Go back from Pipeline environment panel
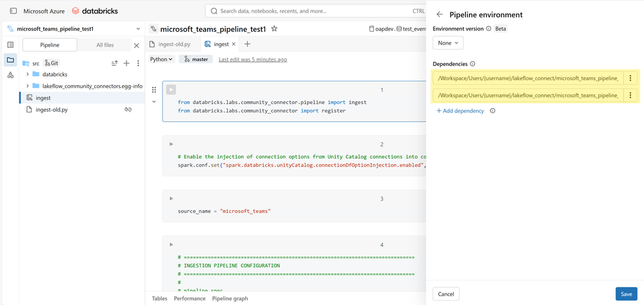This screenshot has width=644, height=305. [439, 14]
